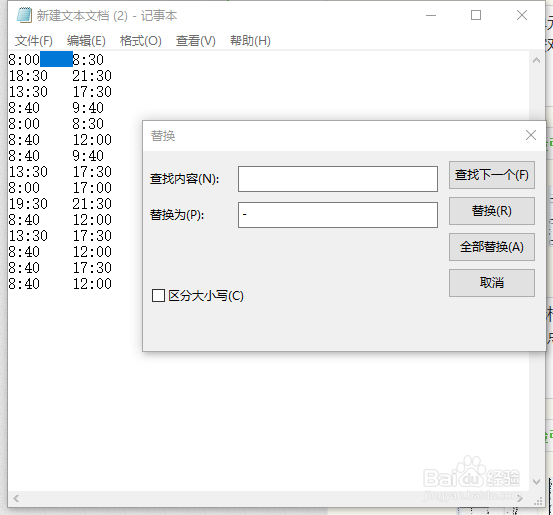Click the vertical scrollbar down arrow
Viewport: 553px width, 515px height.
pyautogui.click(x=536, y=482)
